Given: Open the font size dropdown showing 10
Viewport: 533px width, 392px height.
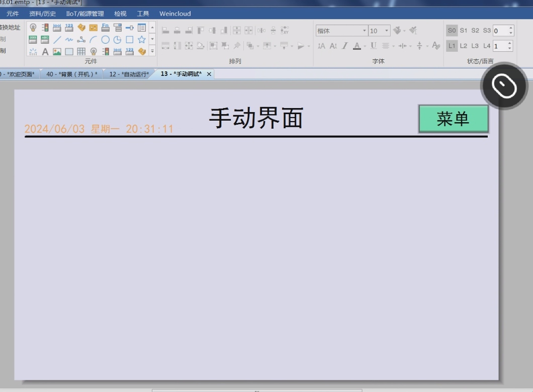Looking at the screenshot, I should (387, 31).
